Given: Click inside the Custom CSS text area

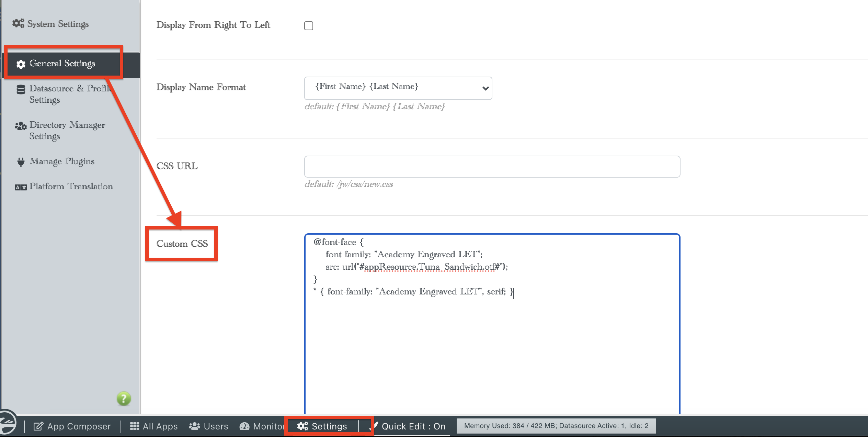Looking at the screenshot, I should point(492,344).
